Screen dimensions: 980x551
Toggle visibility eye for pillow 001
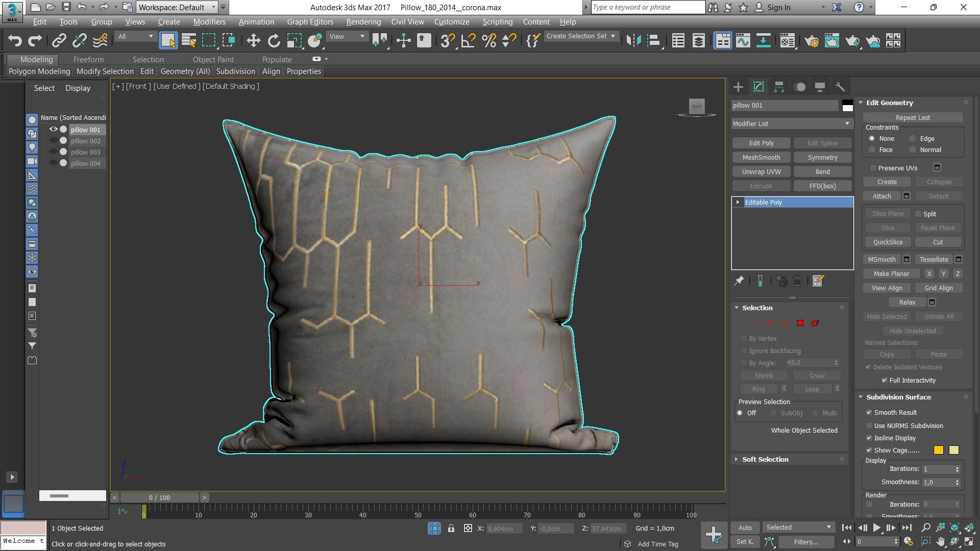pyautogui.click(x=53, y=129)
